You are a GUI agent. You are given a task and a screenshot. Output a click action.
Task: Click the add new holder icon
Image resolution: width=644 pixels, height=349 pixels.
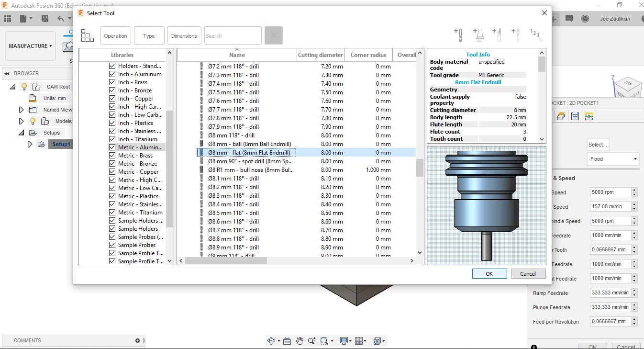click(478, 34)
